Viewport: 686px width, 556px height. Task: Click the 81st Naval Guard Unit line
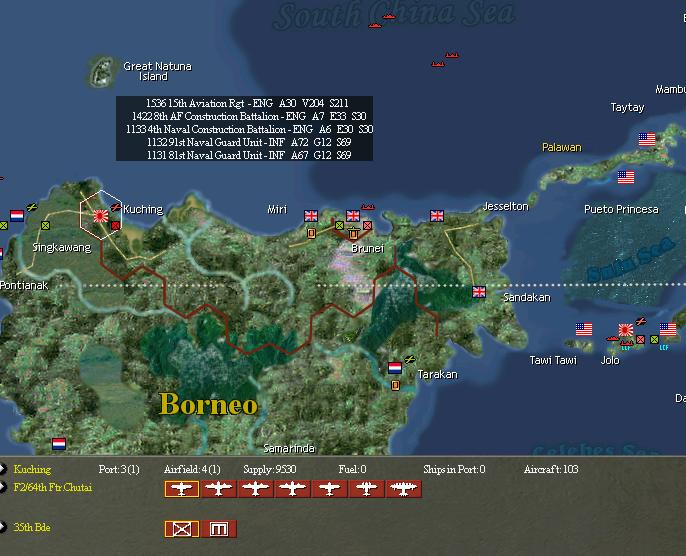pos(248,155)
